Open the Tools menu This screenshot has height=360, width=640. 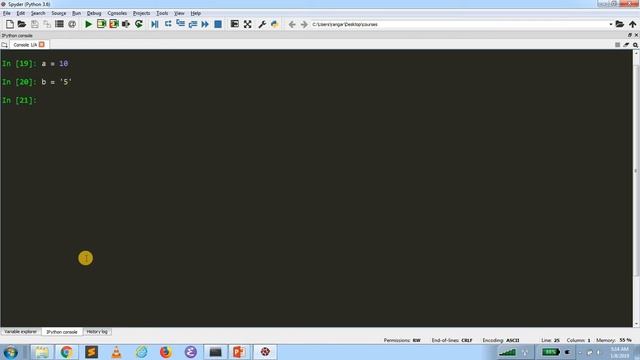tap(162, 13)
